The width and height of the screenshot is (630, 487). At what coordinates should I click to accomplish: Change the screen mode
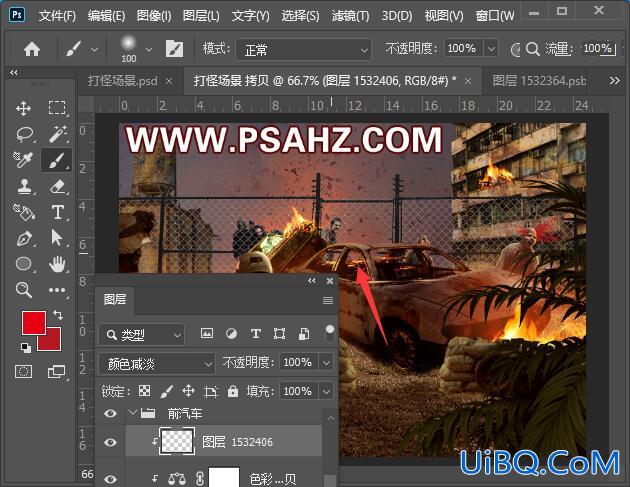point(57,372)
